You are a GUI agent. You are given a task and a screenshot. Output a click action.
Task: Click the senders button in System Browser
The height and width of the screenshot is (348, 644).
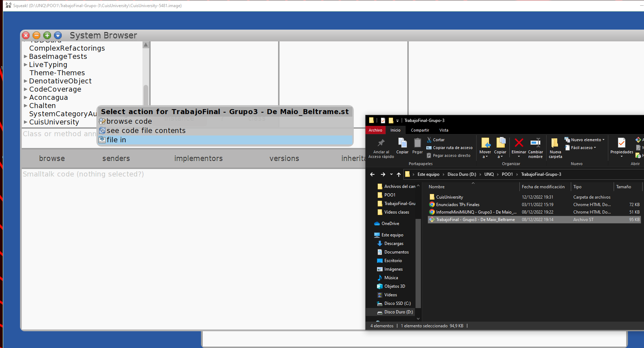pos(116,158)
